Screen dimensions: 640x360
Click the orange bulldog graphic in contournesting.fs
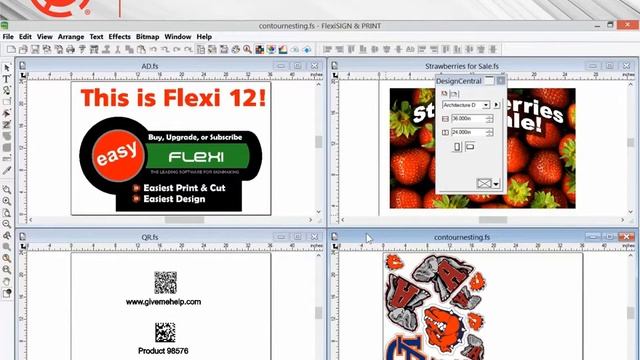pyautogui.click(x=444, y=328)
